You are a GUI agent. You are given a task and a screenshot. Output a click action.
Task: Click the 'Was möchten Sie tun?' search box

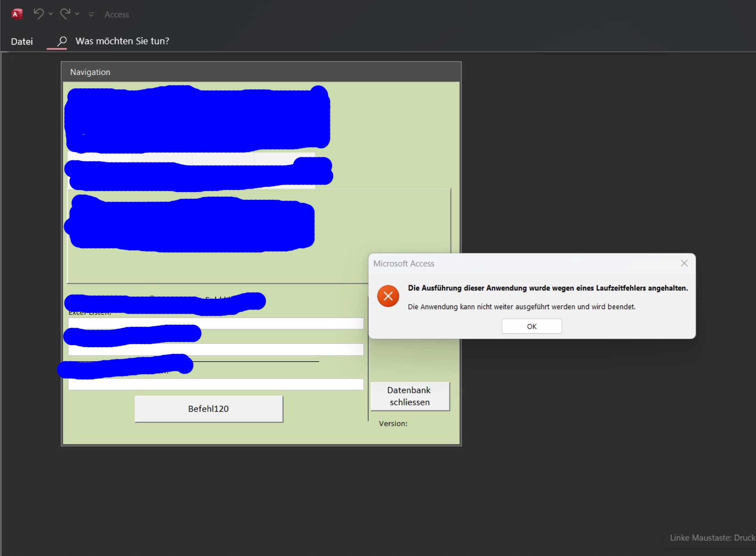tap(122, 41)
